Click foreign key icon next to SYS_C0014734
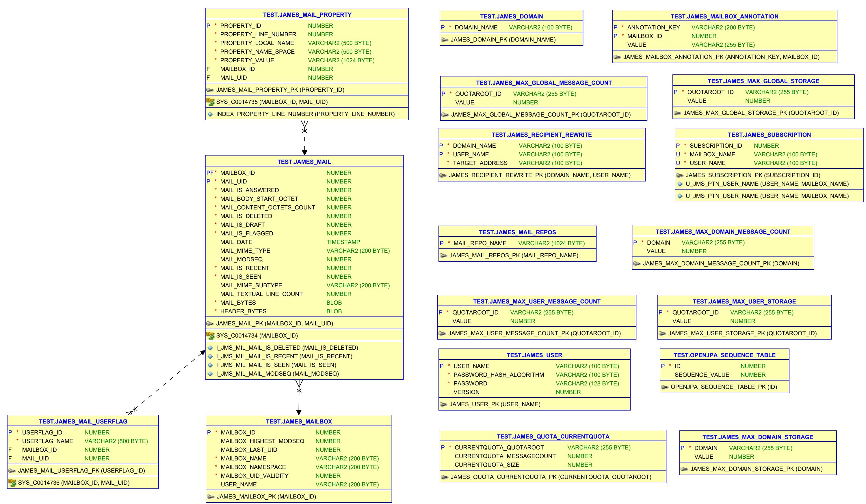 pos(210,336)
